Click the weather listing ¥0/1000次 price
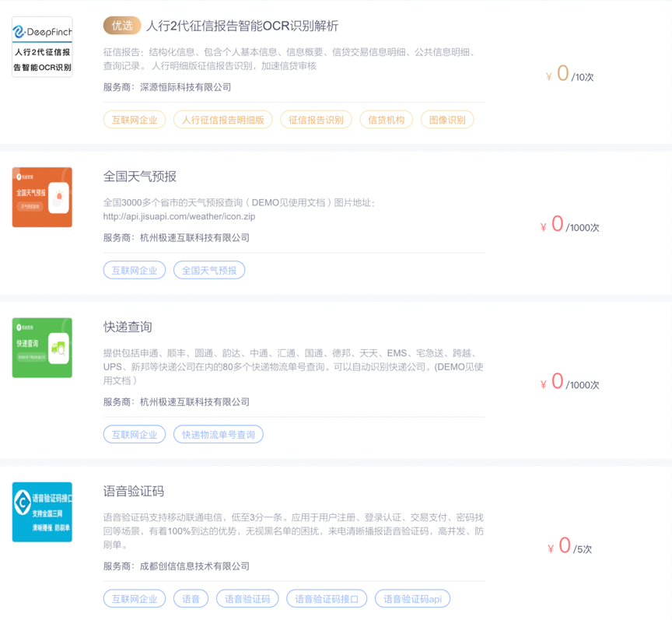The height and width of the screenshot is (620, 672). pos(570,225)
